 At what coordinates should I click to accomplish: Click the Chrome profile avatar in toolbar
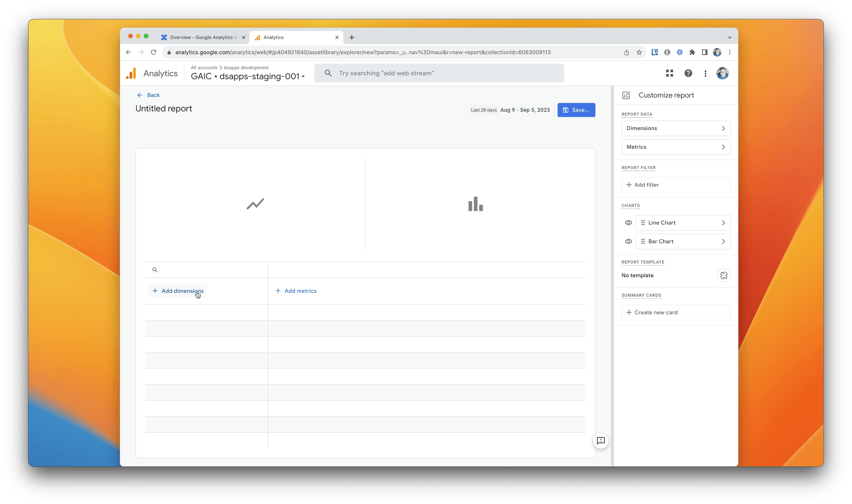717,52
